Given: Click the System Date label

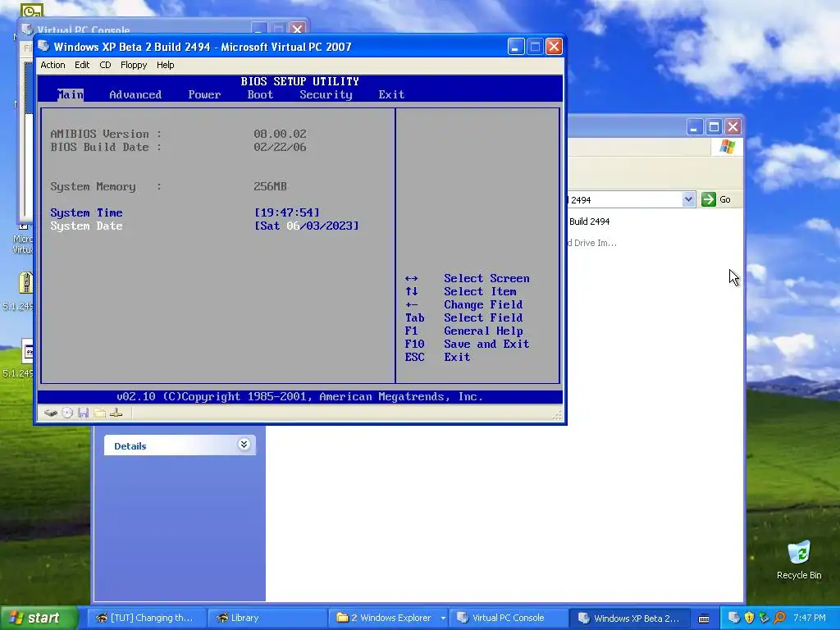Looking at the screenshot, I should coord(86,226).
